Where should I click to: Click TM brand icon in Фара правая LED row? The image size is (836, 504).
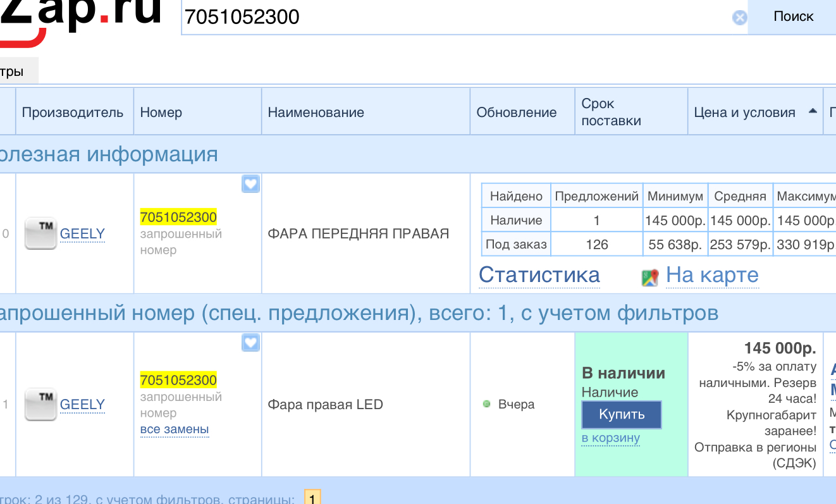click(x=40, y=405)
